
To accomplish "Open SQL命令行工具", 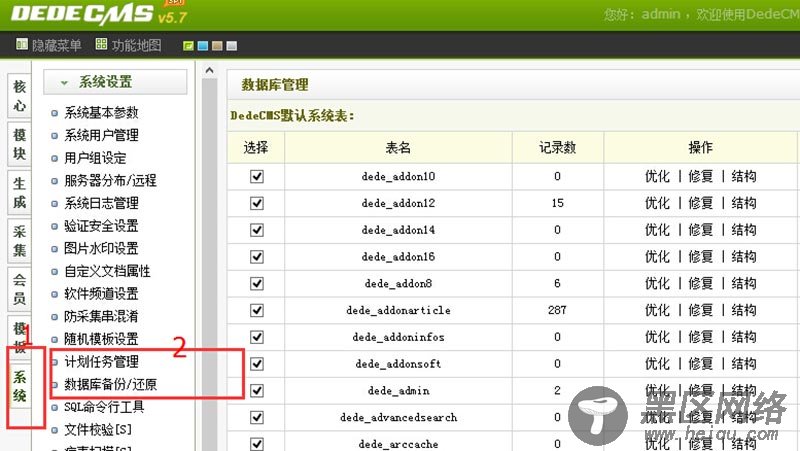I will (104, 407).
